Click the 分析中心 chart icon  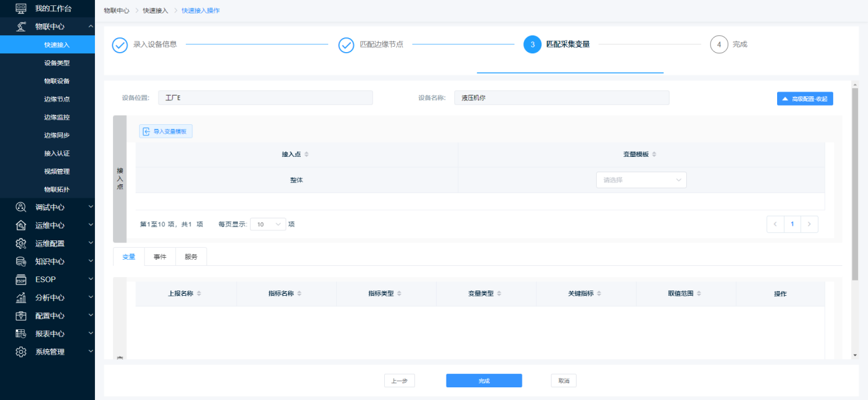point(21,297)
